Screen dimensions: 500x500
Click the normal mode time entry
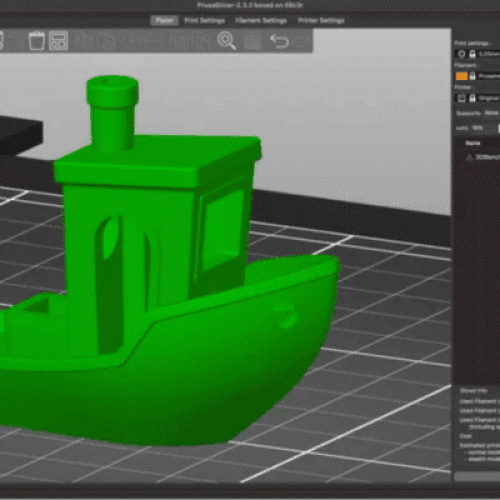(482, 453)
